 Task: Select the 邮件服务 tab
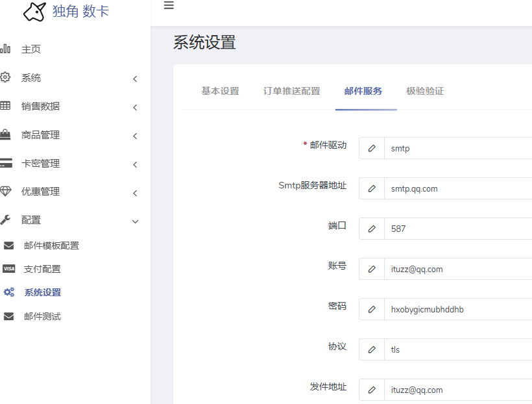(363, 91)
